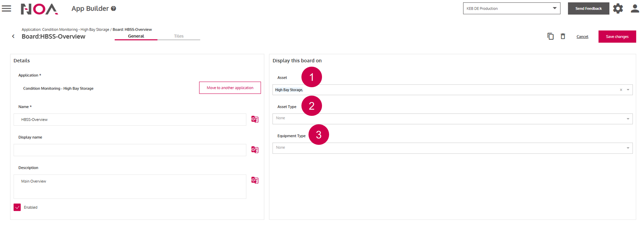Open the hamburger navigation menu
The height and width of the screenshot is (232, 644).
tap(6, 9)
